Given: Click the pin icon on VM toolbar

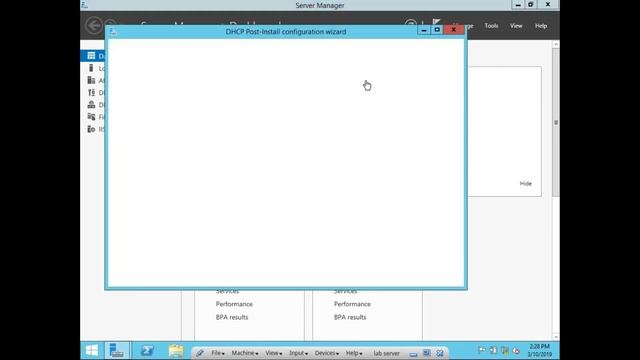Looking at the screenshot, I should point(200,353).
